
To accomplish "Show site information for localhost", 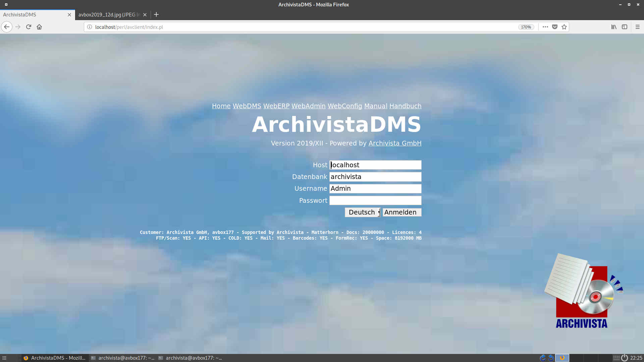I will pos(90,27).
